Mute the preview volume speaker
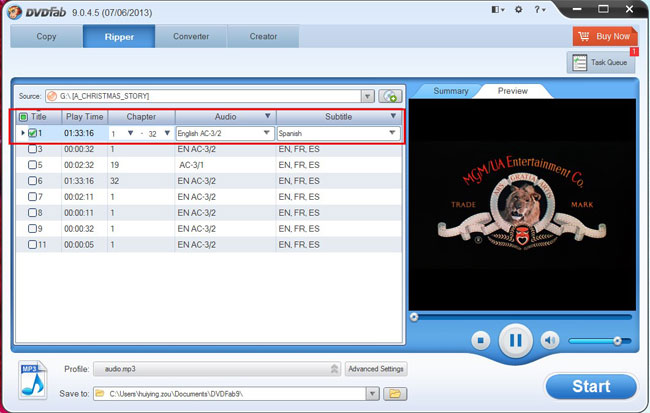This screenshot has width=650, height=413. (x=550, y=340)
